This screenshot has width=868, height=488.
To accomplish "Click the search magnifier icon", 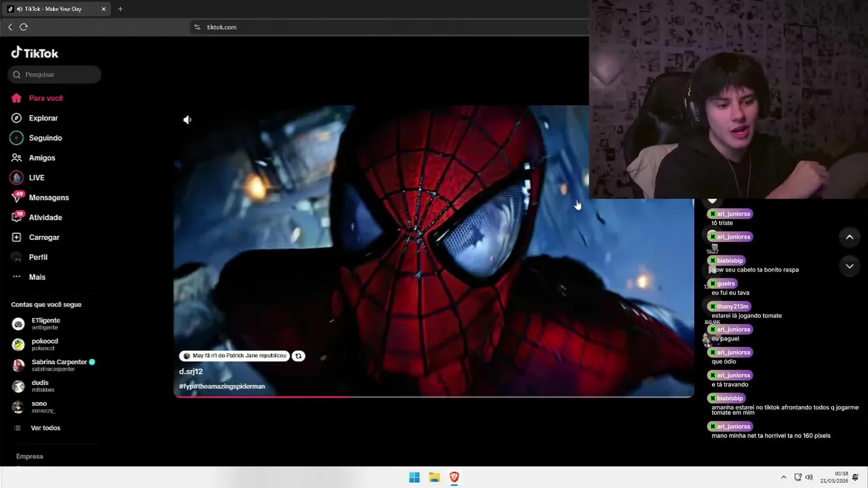I will (17, 75).
